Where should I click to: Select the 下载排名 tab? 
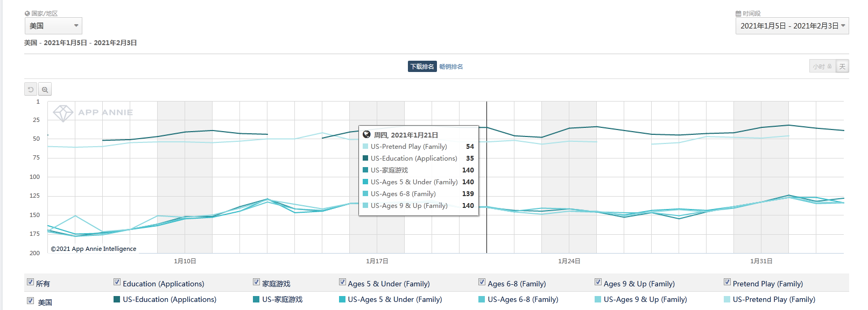(422, 67)
